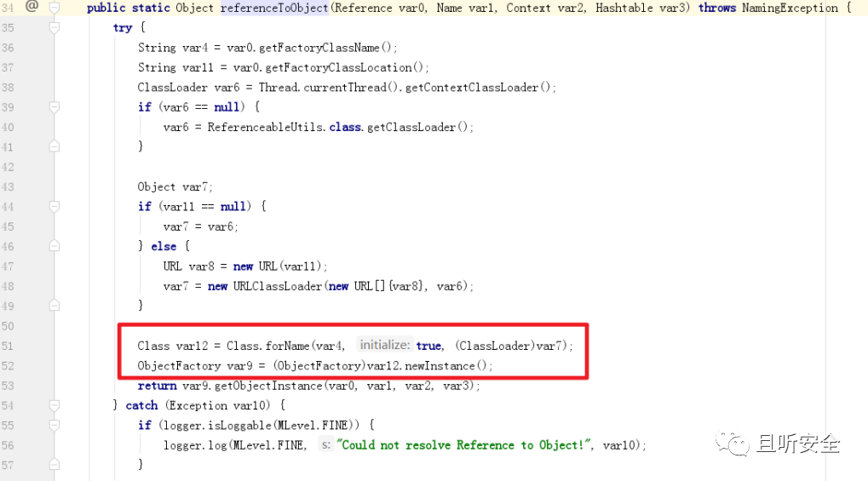Screen dimensions: 868x481
Task: Click the 'Exception var10' catch parameter
Action: (x=218, y=406)
